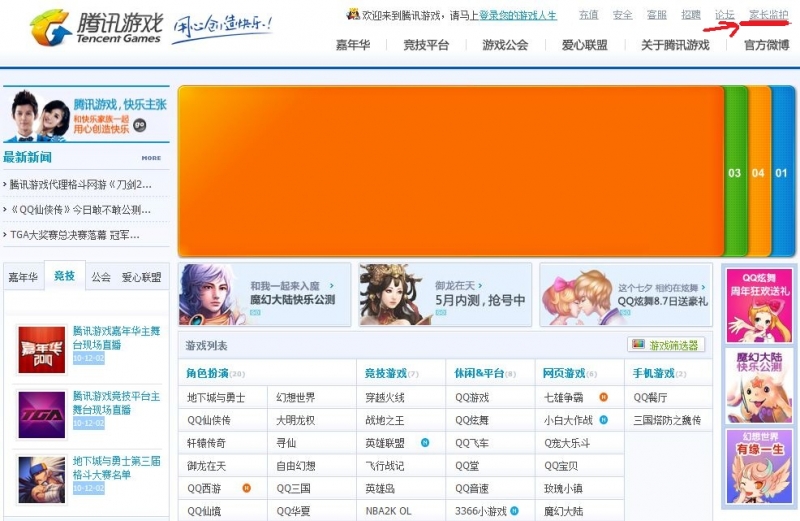Open the 魔幻大陆快乐公测 promo banner
Screen dimensions: 800x521
coord(265,294)
